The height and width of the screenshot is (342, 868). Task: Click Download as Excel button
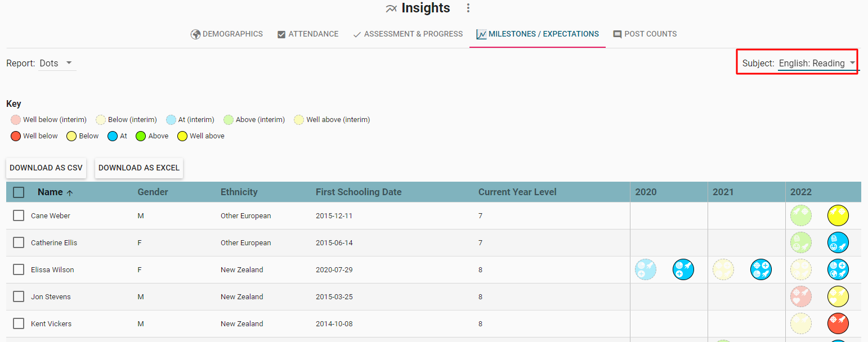(139, 168)
